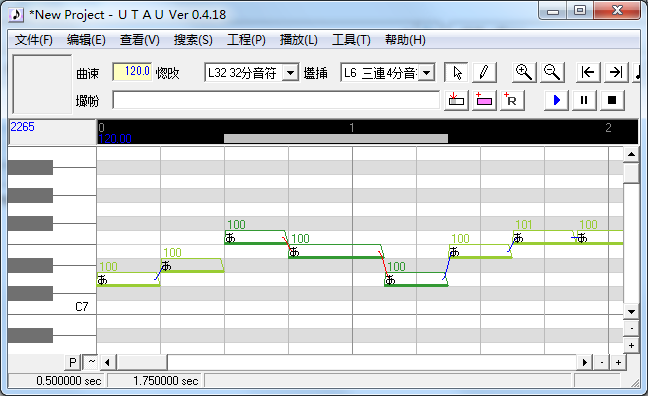Toggle the P pitch display button
This screenshot has width=648, height=396.
(72, 363)
